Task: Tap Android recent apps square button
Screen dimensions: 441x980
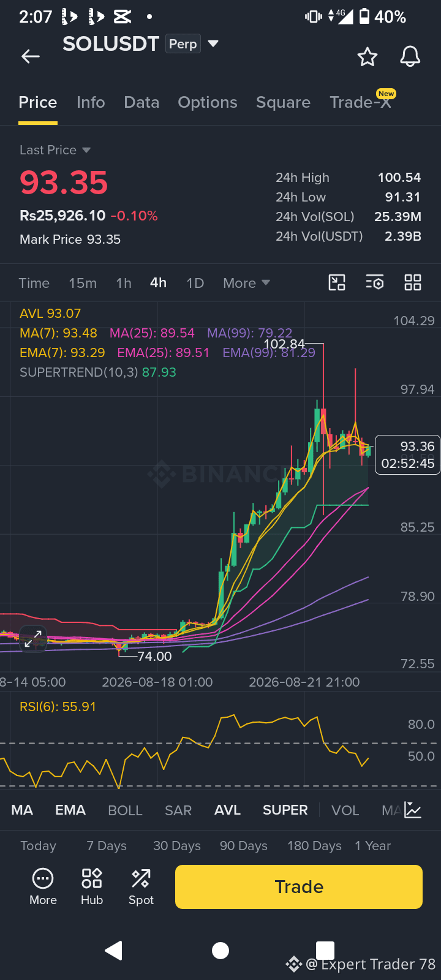Action: click(x=325, y=950)
